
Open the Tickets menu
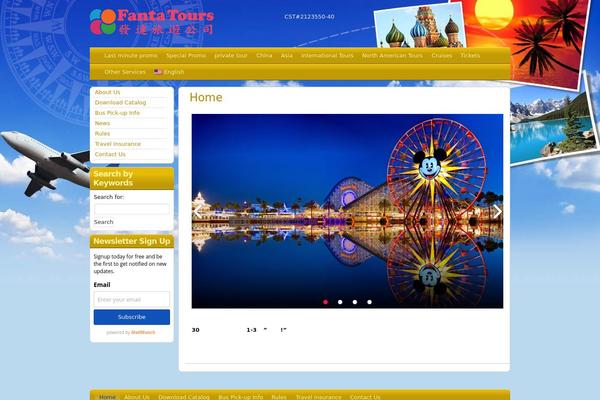coord(470,56)
